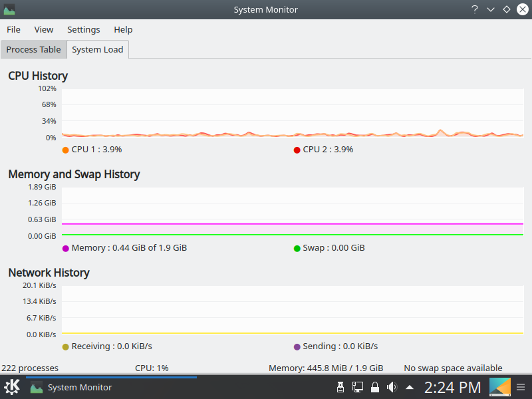Click the removable devices tray icon
The height and width of the screenshot is (399, 532).
coord(340,387)
